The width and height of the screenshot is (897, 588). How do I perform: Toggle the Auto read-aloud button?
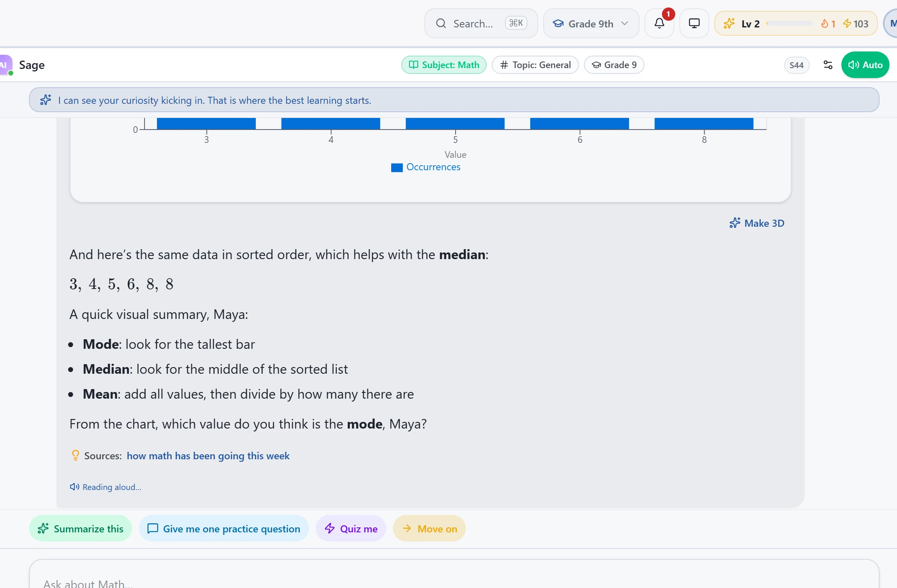(x=865, y=65)
